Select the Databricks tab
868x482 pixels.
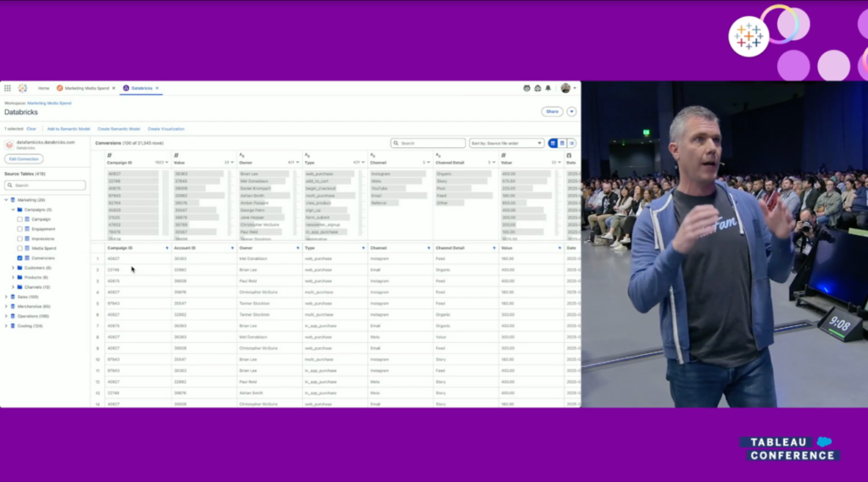(x=142, y=88)
